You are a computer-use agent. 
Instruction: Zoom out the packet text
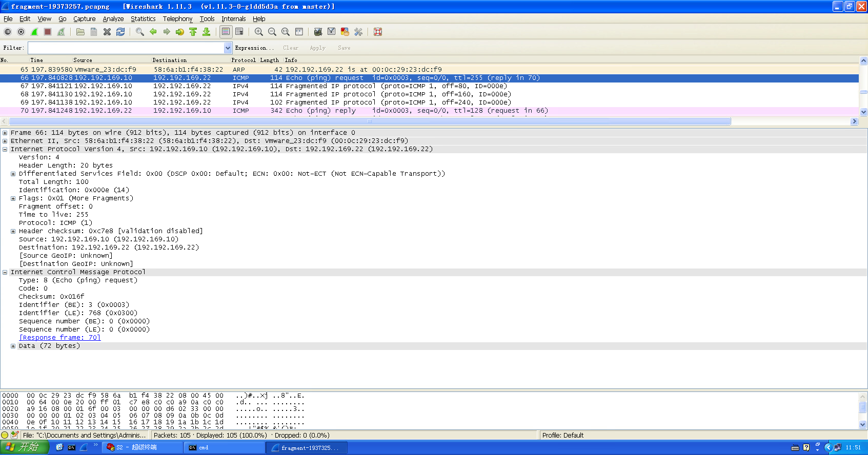272,32
